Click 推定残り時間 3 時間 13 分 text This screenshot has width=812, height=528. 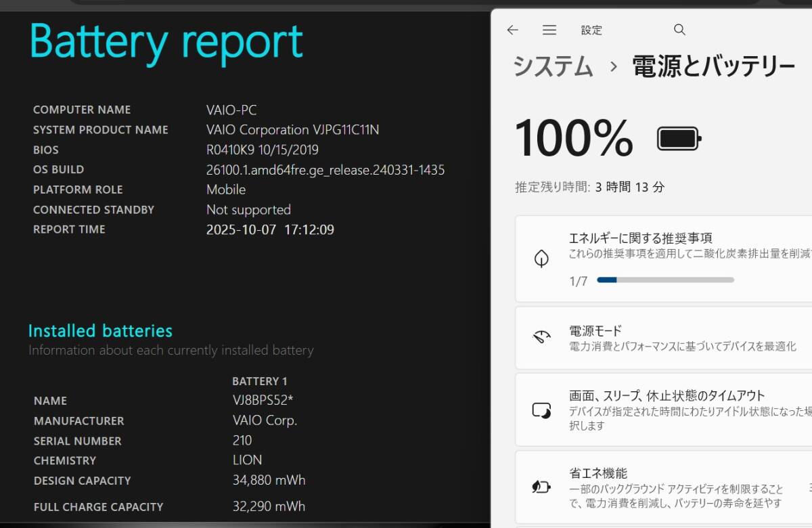(589, 187)
